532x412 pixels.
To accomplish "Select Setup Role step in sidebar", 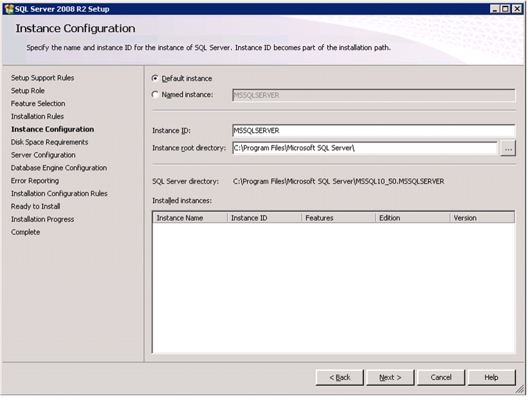I will [28, 91].
